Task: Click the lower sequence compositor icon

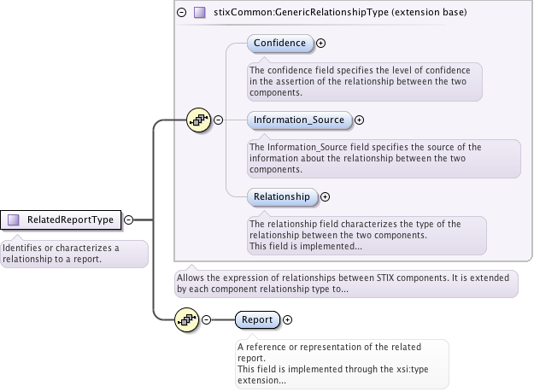Action: (186, 320)
